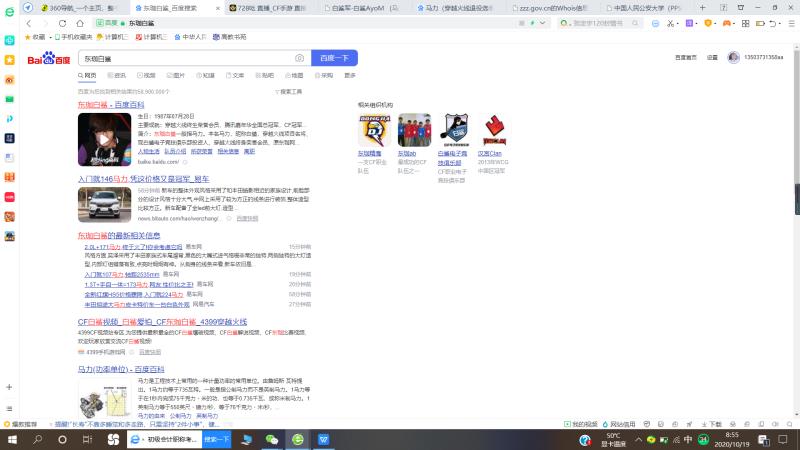Screen dimensions: 800x450
Task: Expand address bar dropdown chevron
Action: coord(542,23)
